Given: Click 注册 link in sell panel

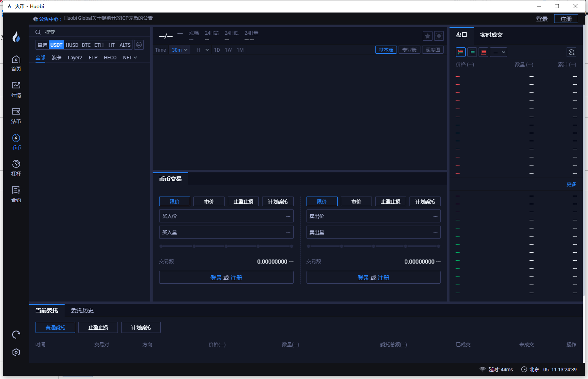Looking at the screenshot, I should pos(384,278).
